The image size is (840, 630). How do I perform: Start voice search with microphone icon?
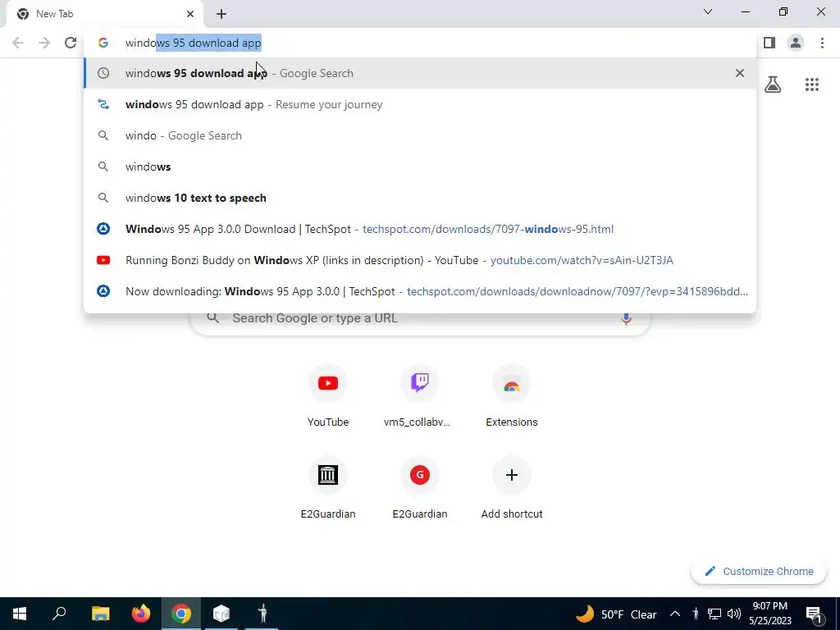point(626,318)
